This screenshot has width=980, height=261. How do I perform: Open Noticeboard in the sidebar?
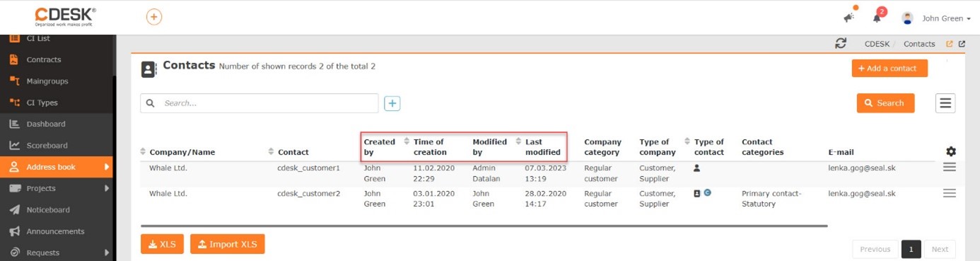pos(48,210)
